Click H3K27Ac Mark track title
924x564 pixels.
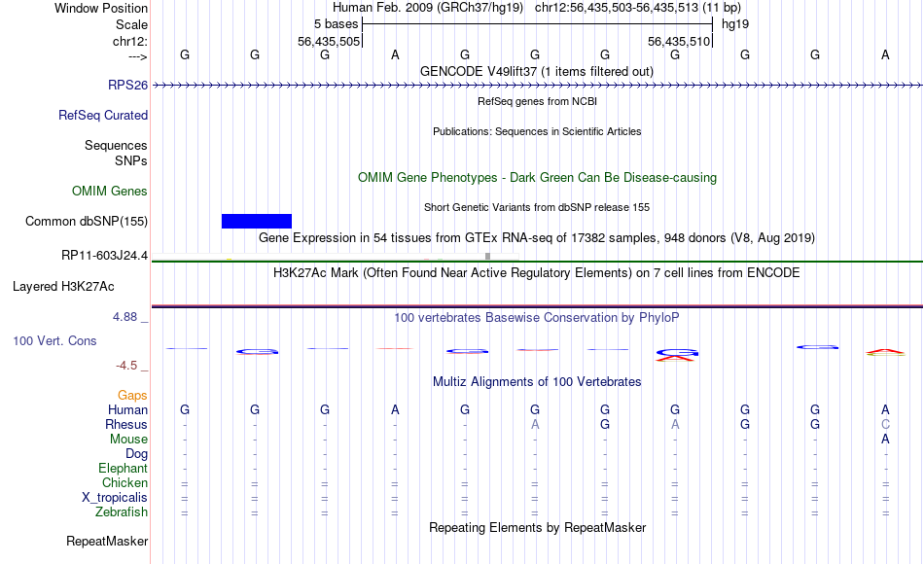[x=537, y=273]
